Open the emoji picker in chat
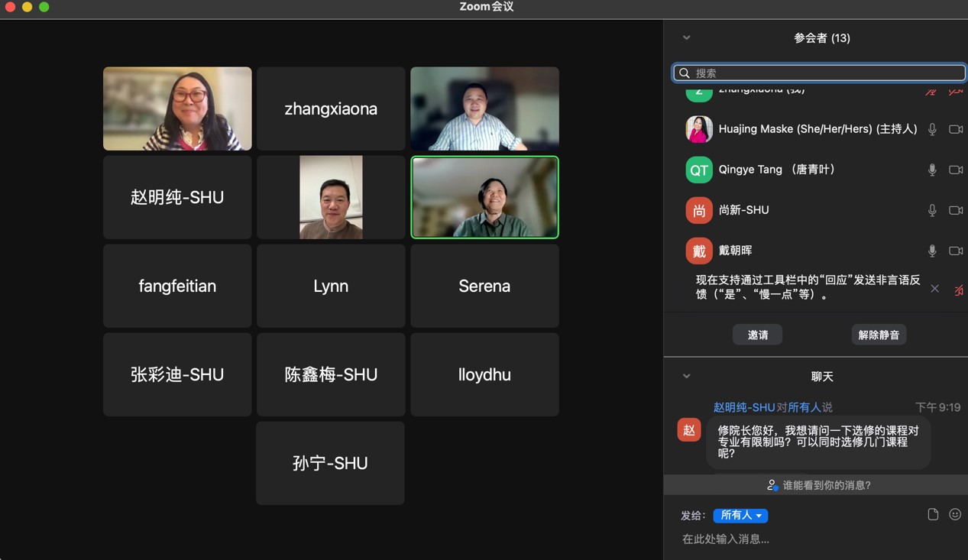Image resolution: width=968 pixels, height=560 pixels. pos(954,515)
